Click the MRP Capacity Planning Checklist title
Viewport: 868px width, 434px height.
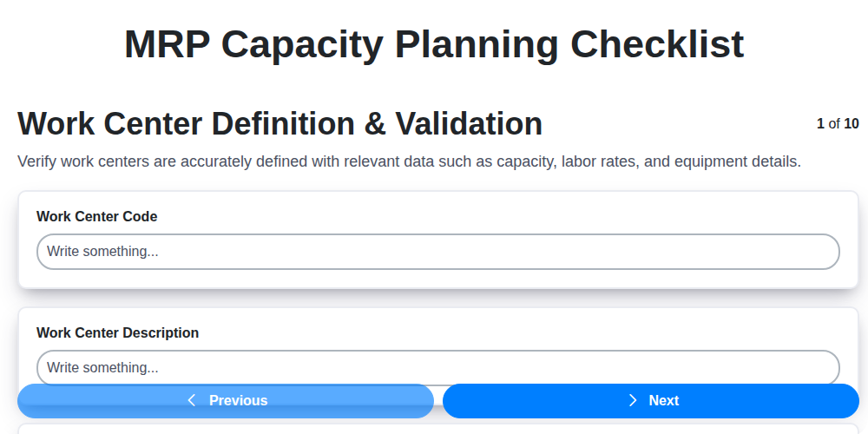(434, 44)
